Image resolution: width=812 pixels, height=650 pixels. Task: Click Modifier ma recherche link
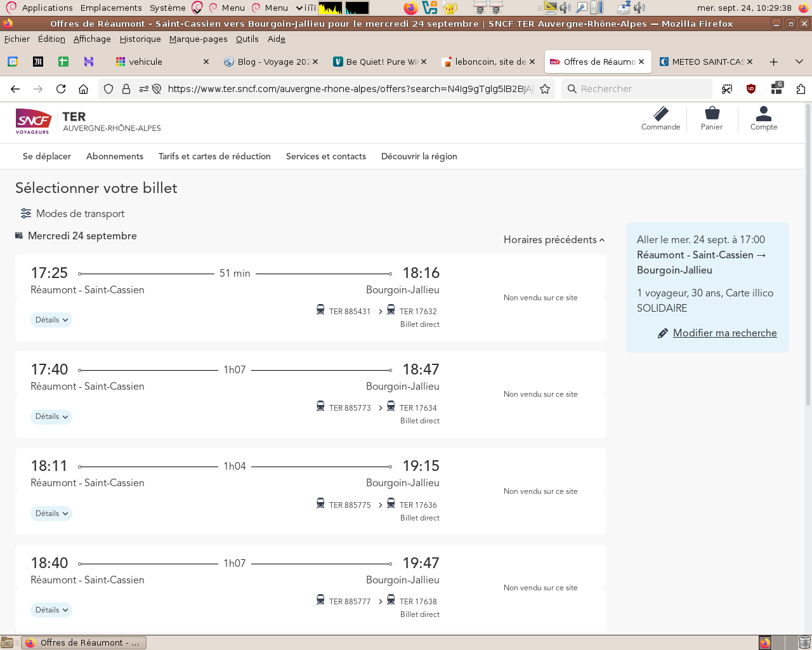724,333
